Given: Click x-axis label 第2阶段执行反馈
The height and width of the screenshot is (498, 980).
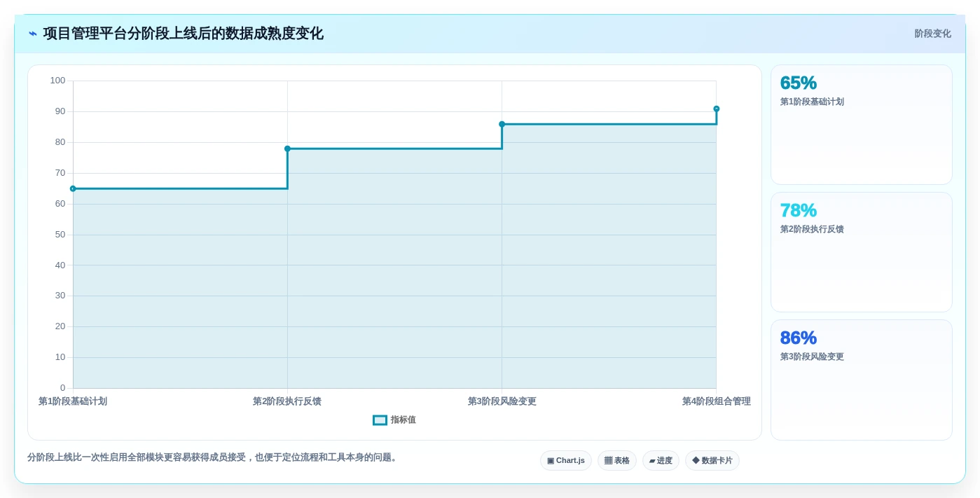Looking at the screenshot, I should (287, 401).
